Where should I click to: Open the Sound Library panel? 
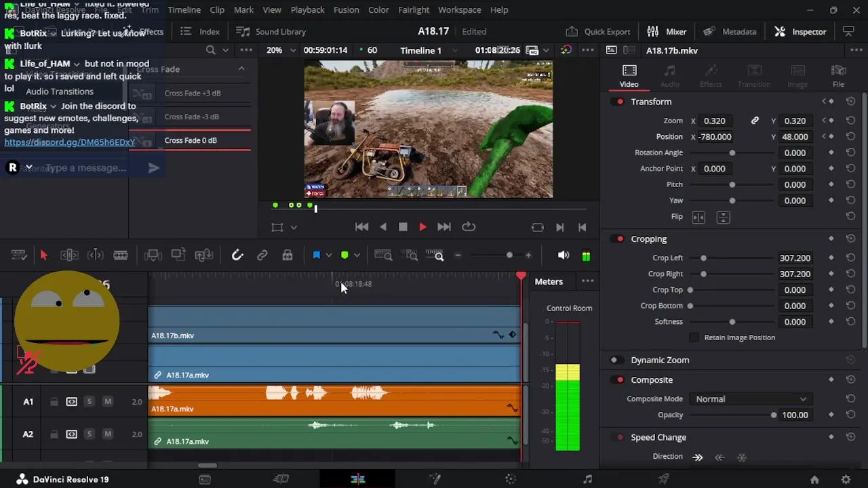click(x=271, y=32)
